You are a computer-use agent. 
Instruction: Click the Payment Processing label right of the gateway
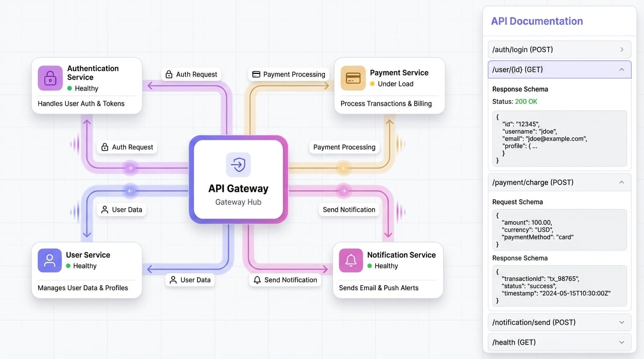click(x=344, y=147)
